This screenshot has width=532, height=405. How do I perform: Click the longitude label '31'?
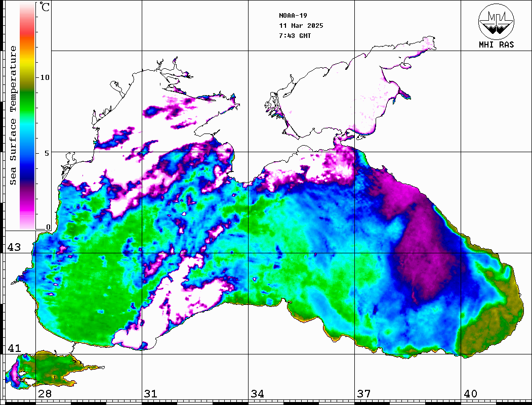(x=151, y=393)
